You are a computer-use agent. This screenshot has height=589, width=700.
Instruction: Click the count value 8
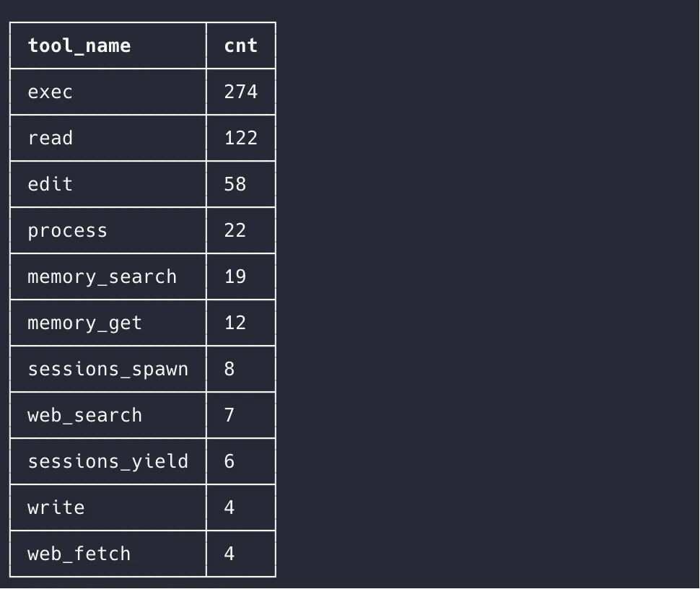[x=229, y=370]
